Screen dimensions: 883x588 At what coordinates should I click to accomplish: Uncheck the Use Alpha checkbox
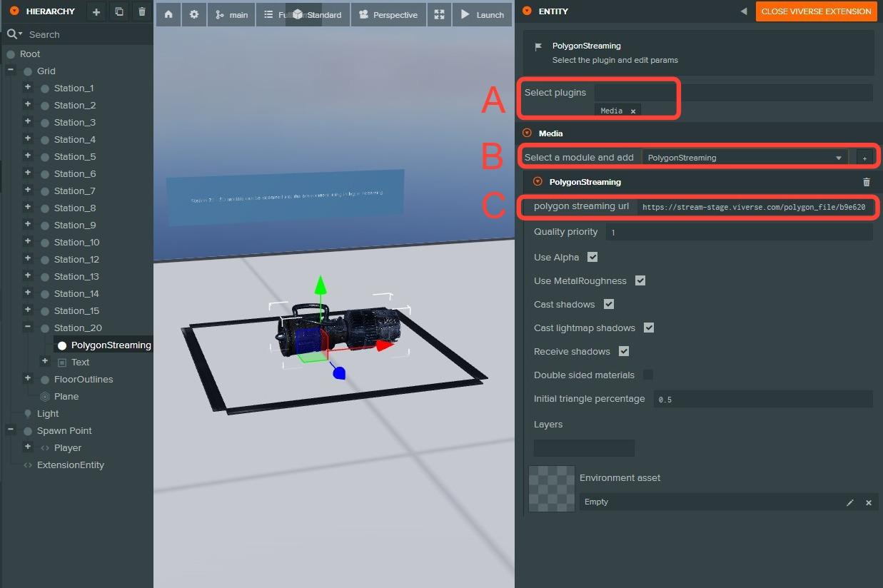[x=592, y=257]
